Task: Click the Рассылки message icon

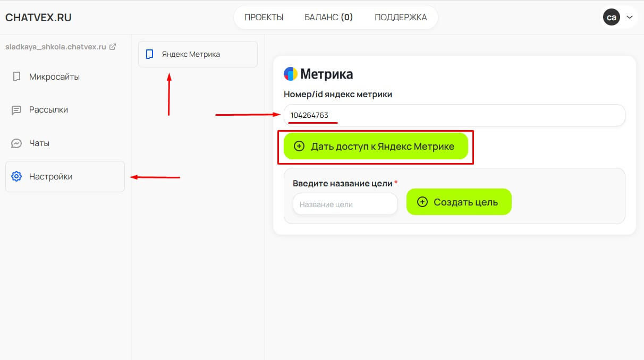Action: [16, 110]
